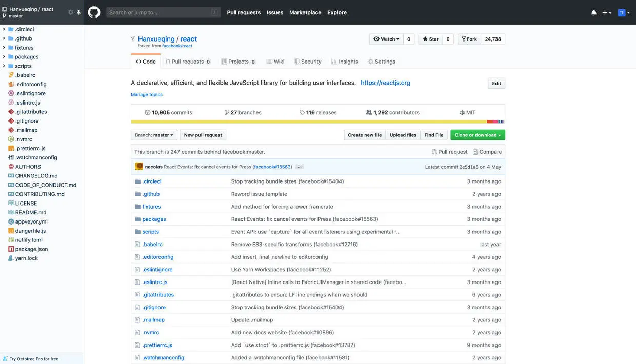
Task: Open Marketplace in top navigation
Action: click(x=305, y=12)
